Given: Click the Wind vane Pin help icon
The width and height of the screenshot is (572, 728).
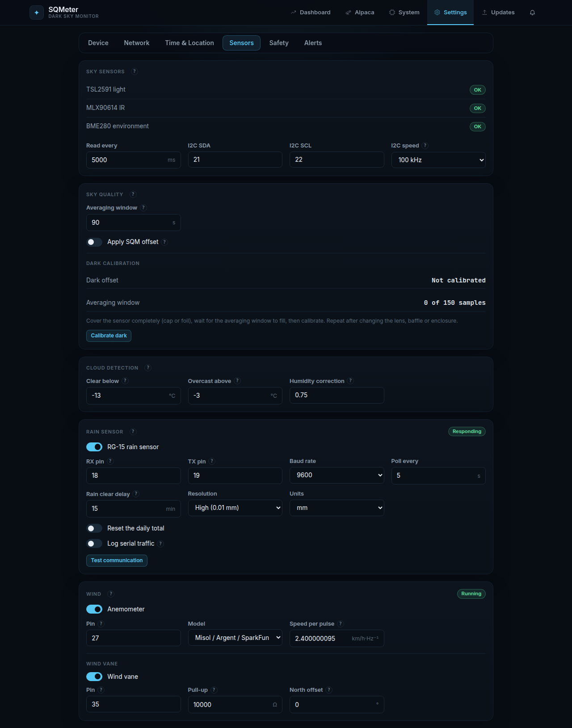Looking at the screenshot, I should click(x=101, y=690).
